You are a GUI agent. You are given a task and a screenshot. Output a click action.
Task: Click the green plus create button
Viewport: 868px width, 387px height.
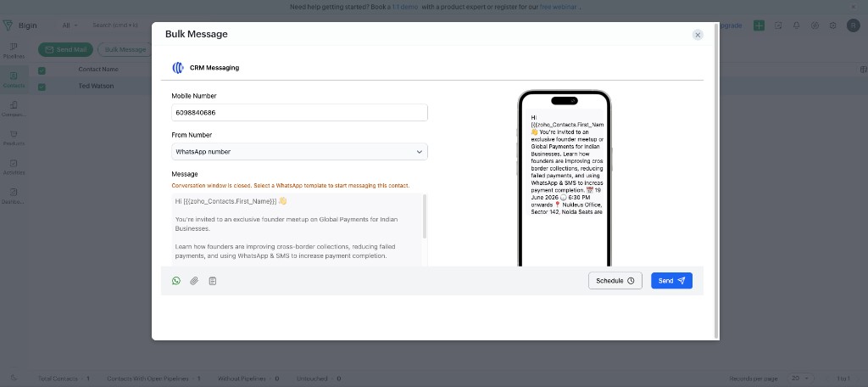[759, 25]
